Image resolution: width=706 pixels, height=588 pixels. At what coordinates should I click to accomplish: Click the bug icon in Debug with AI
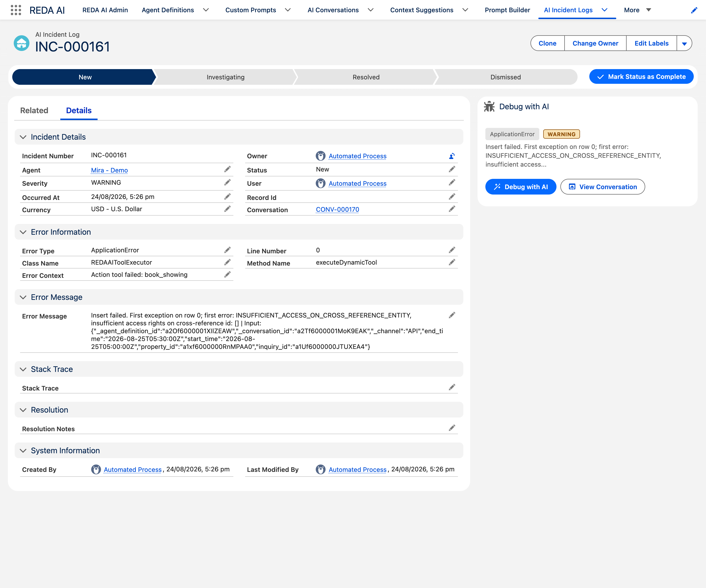click(489, 107)
